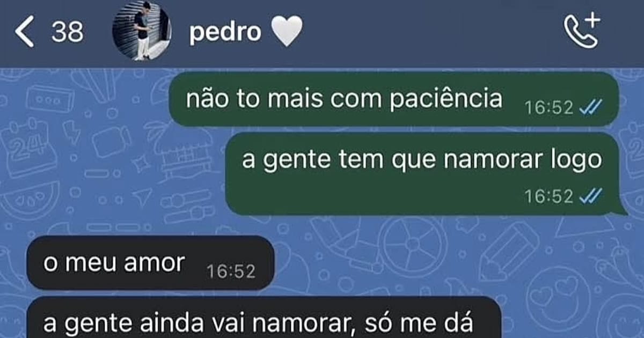The image size is (644, 338).
Task: Tap the 38 unread chats counter
Action: [68, 32]
